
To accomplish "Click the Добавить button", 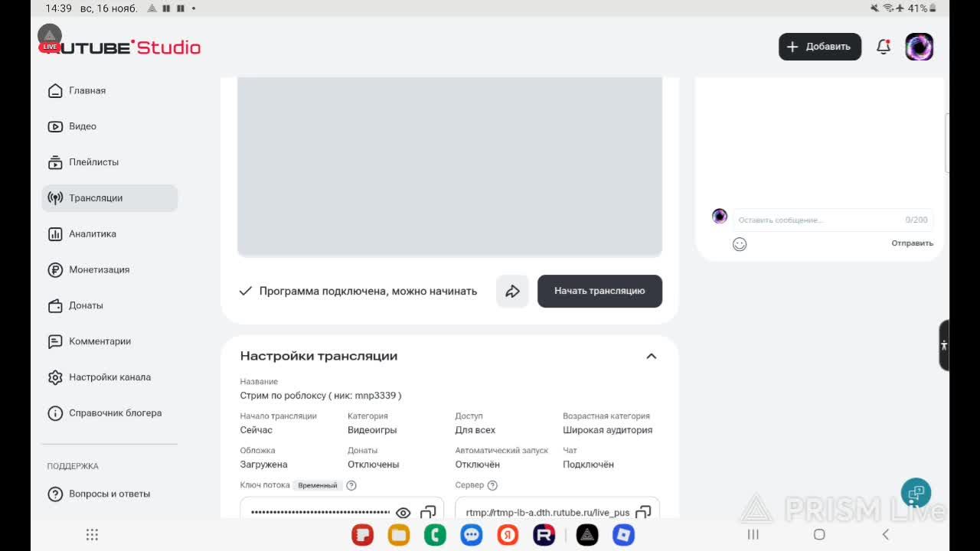I will pos(820,47).
